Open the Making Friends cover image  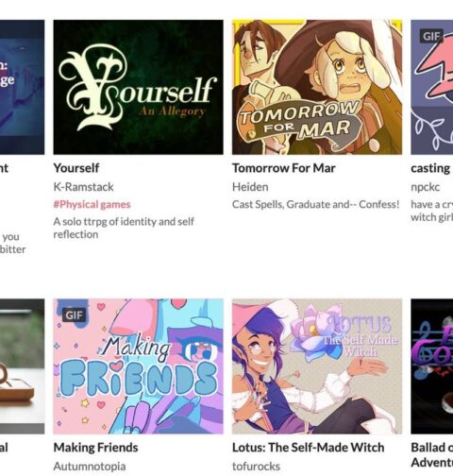(x=138, y=366)
